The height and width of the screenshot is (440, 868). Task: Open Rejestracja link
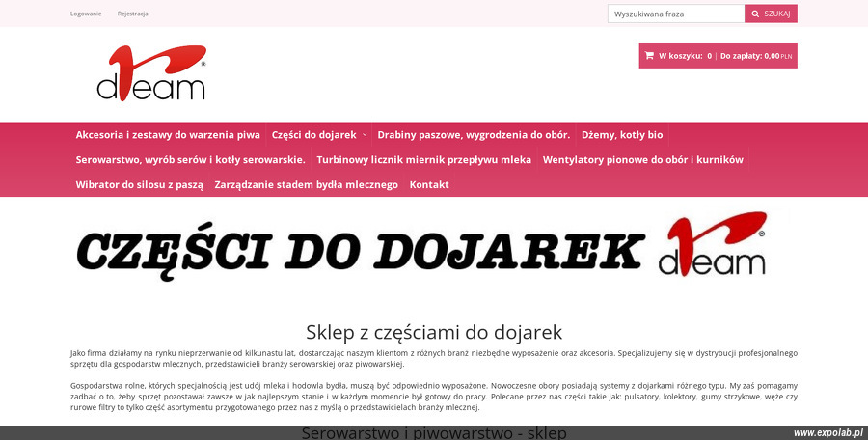133,14
